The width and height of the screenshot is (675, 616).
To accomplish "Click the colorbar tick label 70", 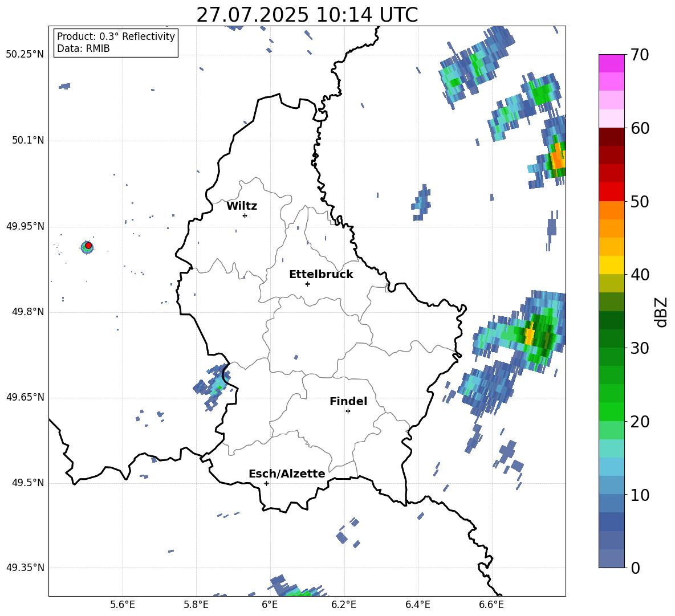I will click(640, 55).
